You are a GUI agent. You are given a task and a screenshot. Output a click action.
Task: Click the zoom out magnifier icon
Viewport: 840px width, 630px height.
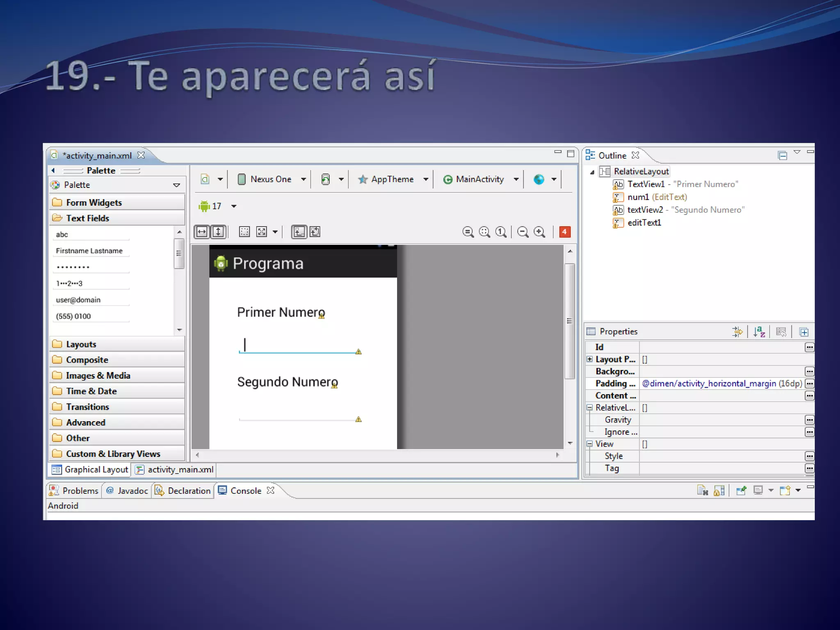click(x=523, y=232)
